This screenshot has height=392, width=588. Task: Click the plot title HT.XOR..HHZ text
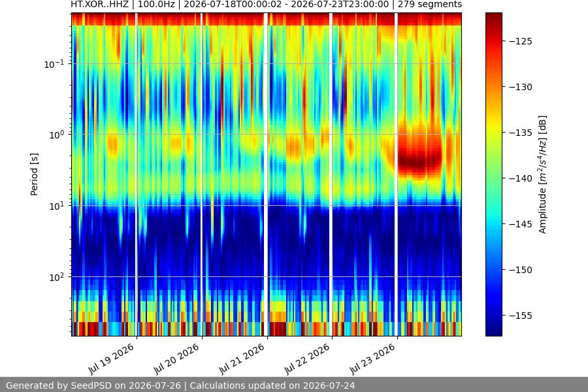tap(267, 5)
